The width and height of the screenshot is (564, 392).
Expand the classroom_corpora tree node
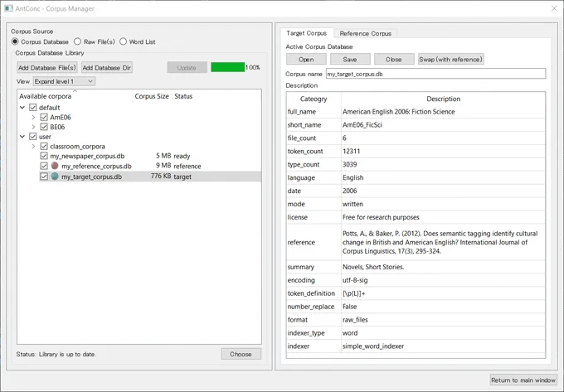pyautogui.click(x=33, y=146)
